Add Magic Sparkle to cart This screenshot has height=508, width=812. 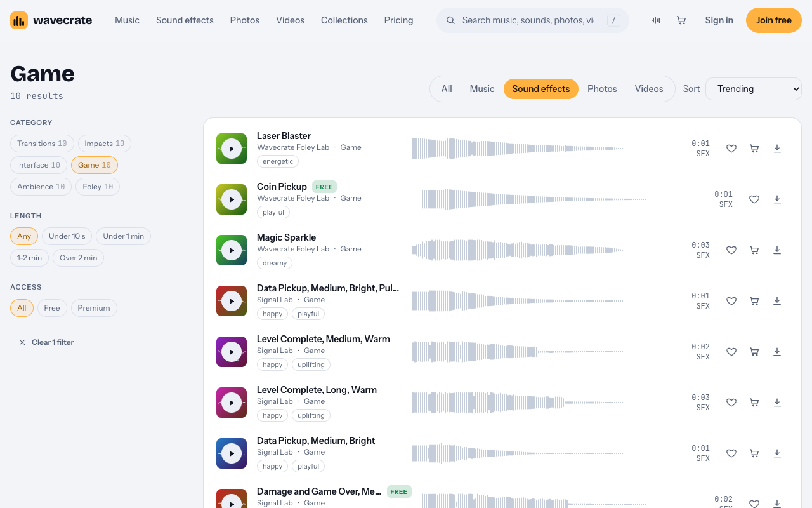(754, 250)
